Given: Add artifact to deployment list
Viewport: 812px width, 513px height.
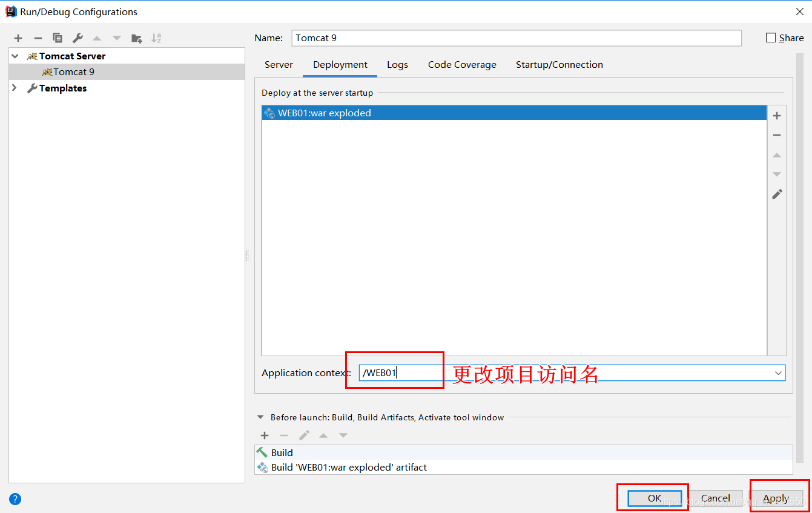Looking at the screenshot, I should click(x=777, y=116).
